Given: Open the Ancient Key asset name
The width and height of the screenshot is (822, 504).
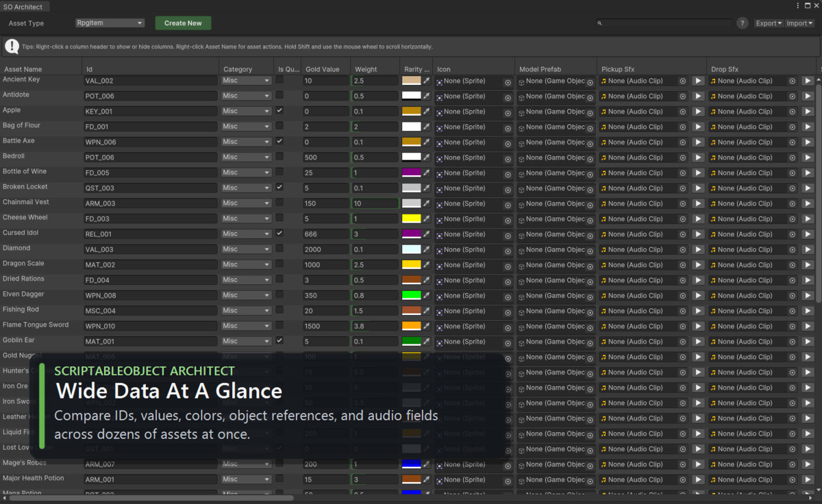Looking at the screenshot, I should [x=21, y=79].
